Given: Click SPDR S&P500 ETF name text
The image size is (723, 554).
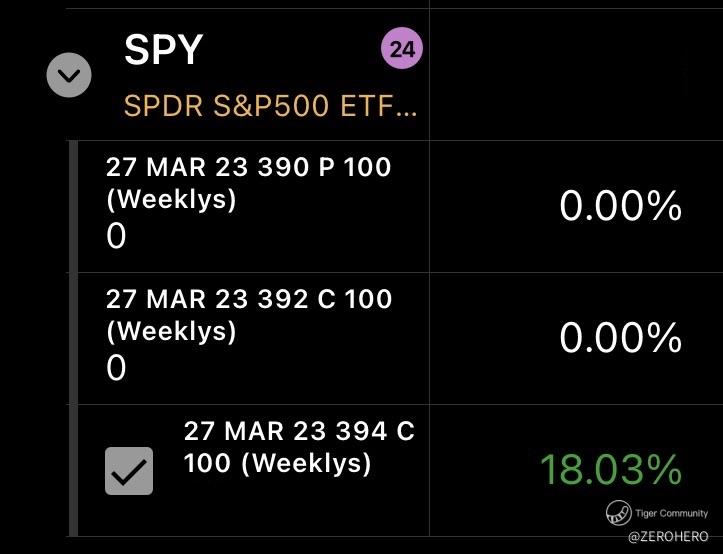Looking at the screenshot, I should 269,104.
